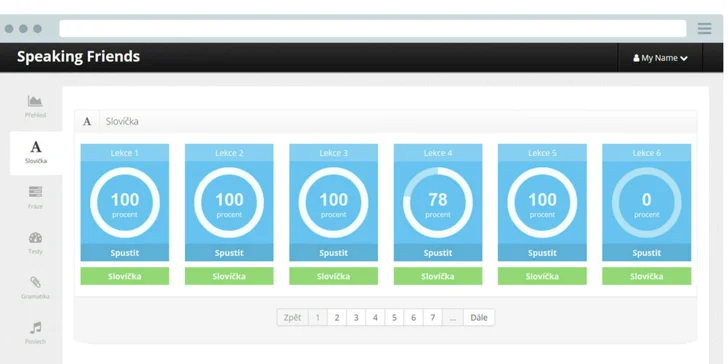The height and width of the screenshot is (364, 728).
Task: Open green Slovíčka button under Lekce 3
Action: pyautogui.click(x=333, y=276)
